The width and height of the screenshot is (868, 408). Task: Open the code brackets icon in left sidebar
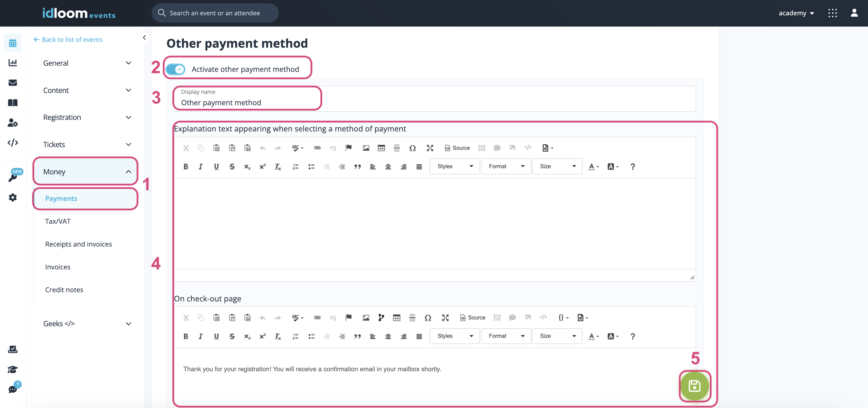[x=13, y=143]
